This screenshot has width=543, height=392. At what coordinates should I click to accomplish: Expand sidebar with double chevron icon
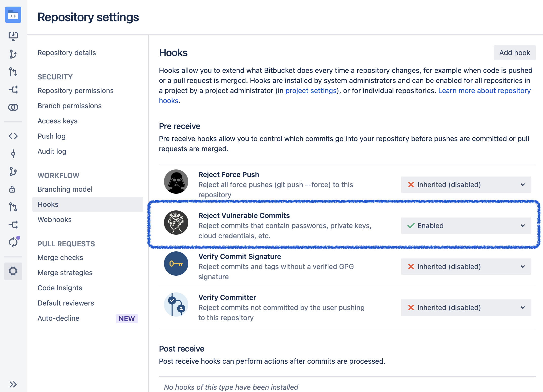13,384
